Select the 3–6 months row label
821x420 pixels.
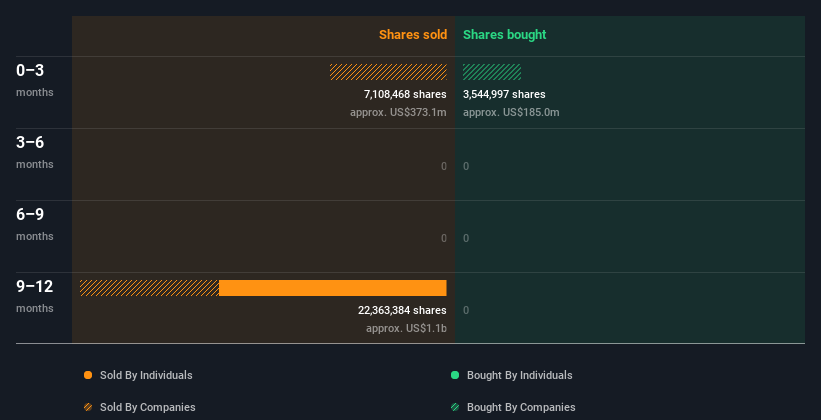pos(31,143)
